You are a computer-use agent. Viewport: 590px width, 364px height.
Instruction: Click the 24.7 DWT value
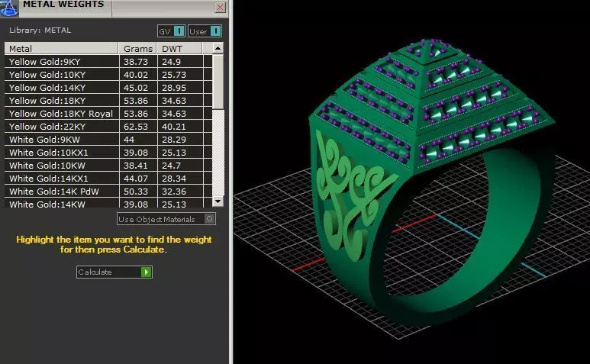click(171, 166)
